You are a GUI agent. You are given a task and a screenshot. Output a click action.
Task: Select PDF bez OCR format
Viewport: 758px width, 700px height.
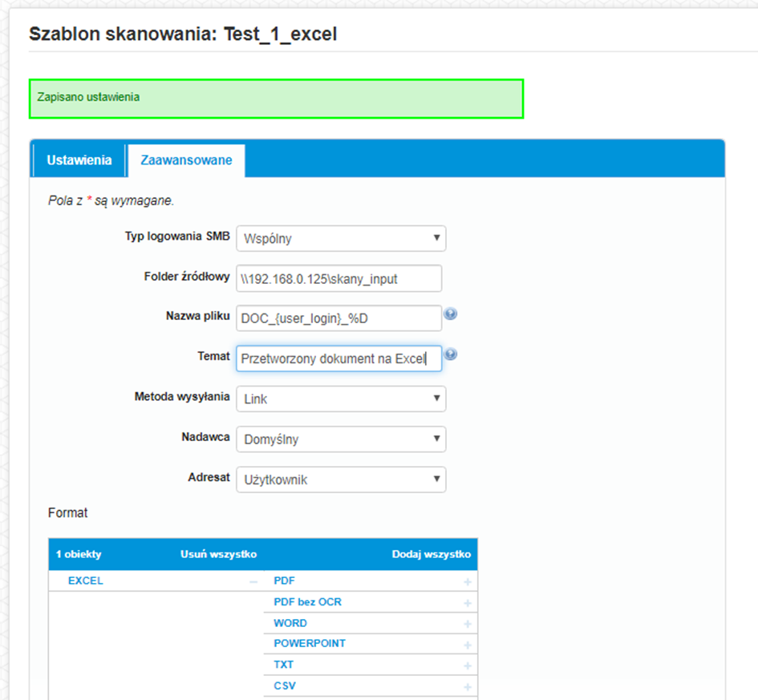coord(307,602)
